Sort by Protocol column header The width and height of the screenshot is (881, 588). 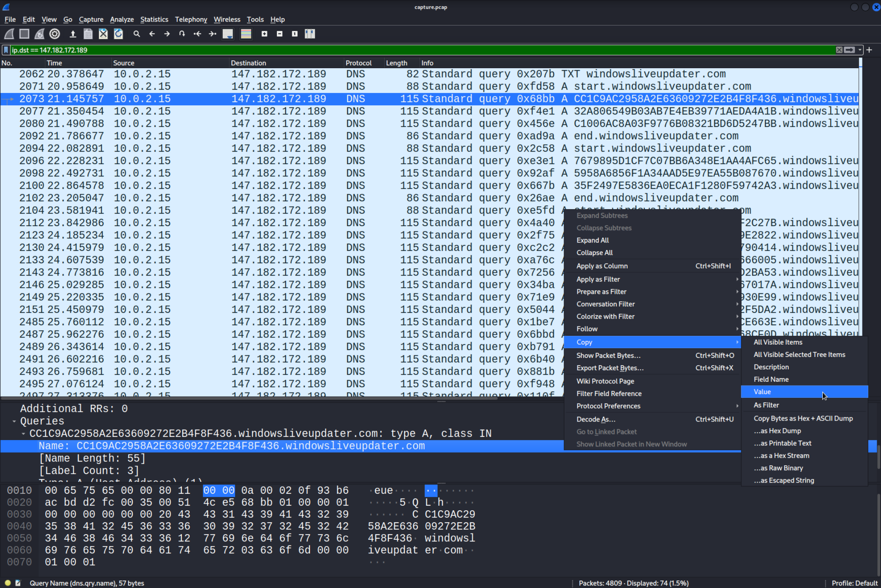[x=364, y=63]
